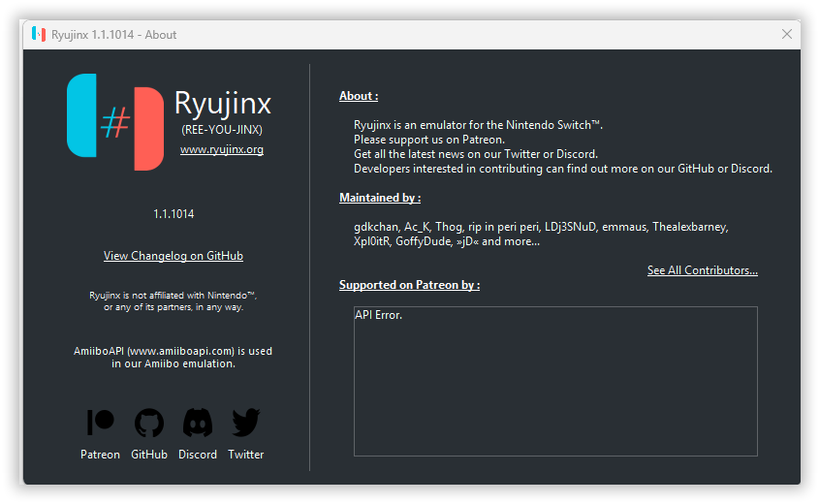Click the 'Get all the latest news' line
Viewport: 820px width, 504px height.
476,154
